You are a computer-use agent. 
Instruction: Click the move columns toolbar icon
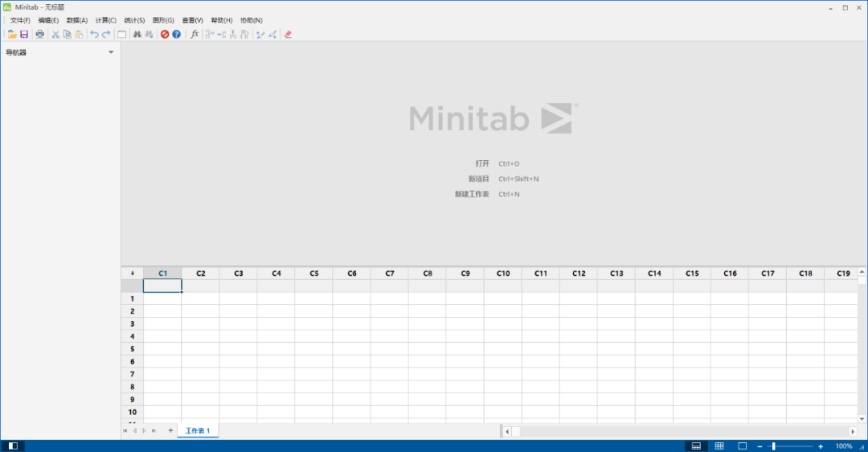[x=244, y=35]
